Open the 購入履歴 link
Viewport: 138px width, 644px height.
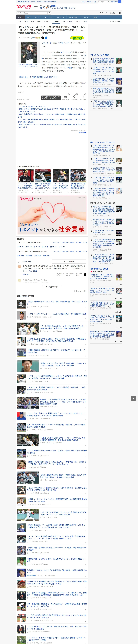(112, 13)
